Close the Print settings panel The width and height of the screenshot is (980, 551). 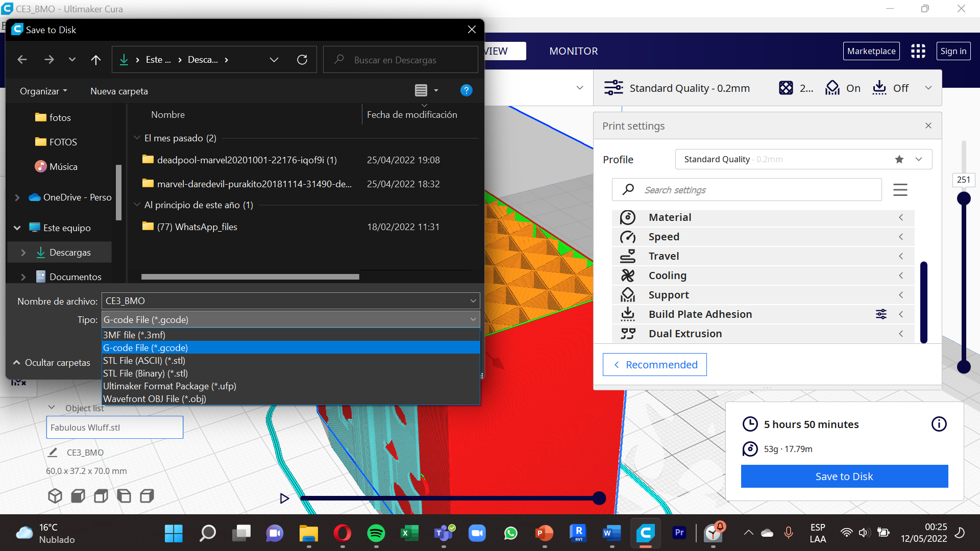coord(928,126)
